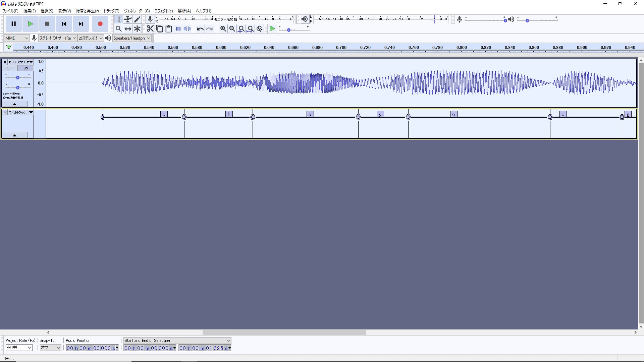Toggle Solo on the audio track
Viewport: 644px width, 362px height.
(25, 68)
